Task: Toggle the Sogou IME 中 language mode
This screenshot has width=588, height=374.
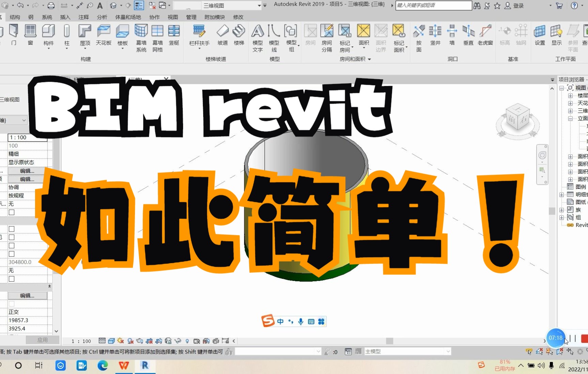Action: pos(280,321)
